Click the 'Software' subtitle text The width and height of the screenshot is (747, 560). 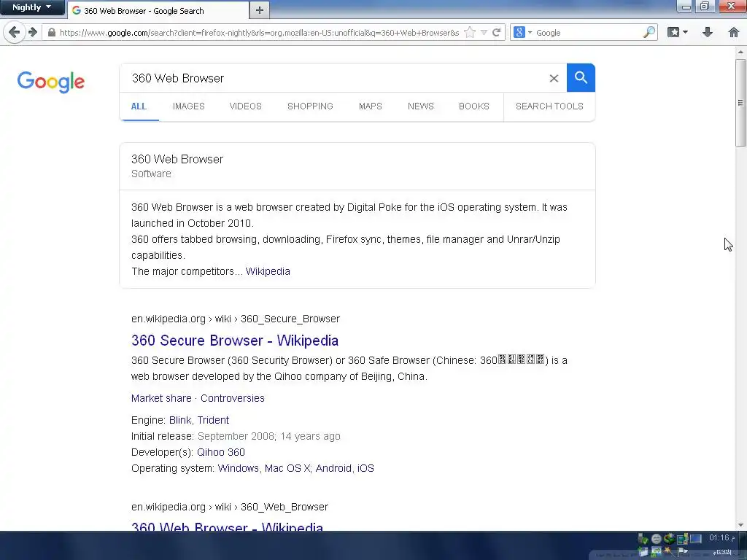pyautogui.click(x=151, y=174)
